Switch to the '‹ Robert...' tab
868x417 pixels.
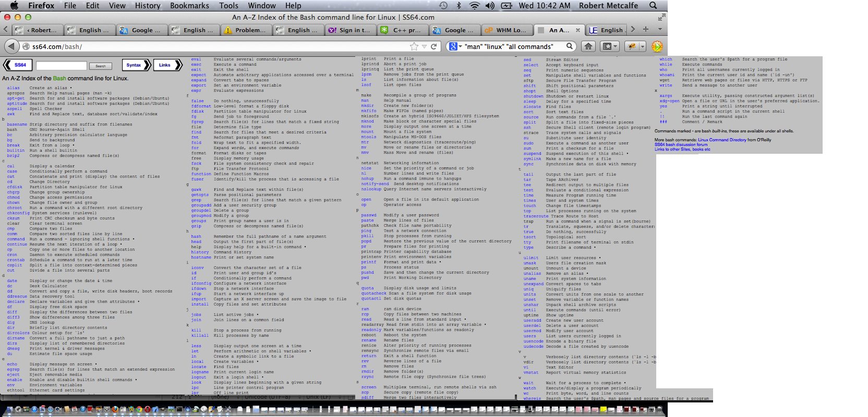click(37, 30)
